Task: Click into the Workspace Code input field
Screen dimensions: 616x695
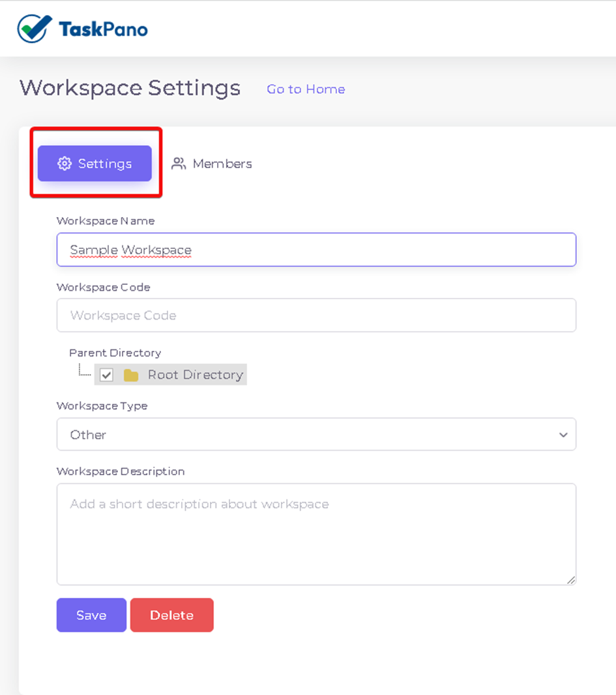Action: [x=316, y=315]
